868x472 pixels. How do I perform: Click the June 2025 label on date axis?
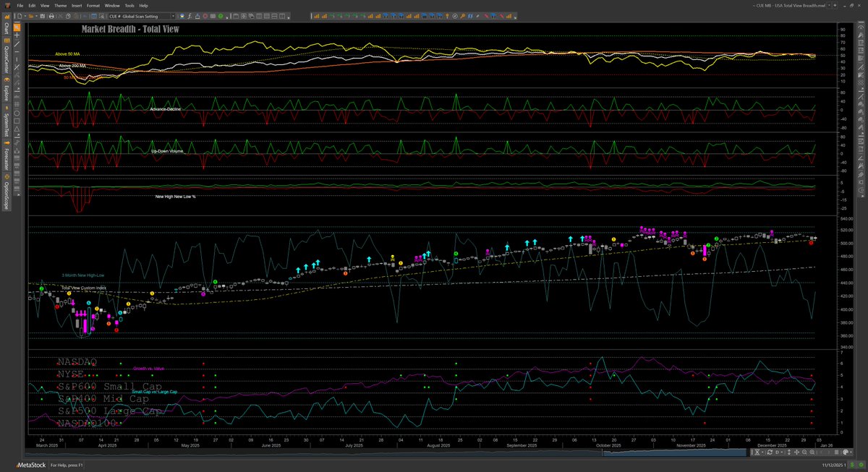tap(271, 445)
